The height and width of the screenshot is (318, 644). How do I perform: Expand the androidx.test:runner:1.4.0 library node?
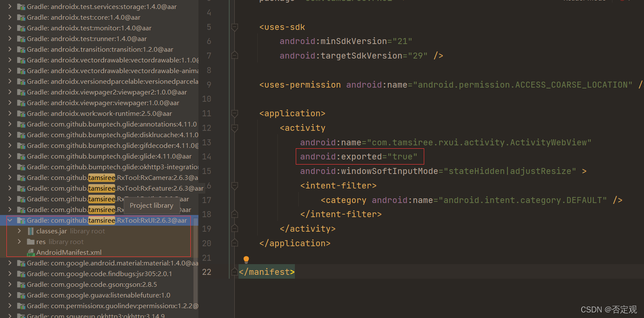(9, 38)
